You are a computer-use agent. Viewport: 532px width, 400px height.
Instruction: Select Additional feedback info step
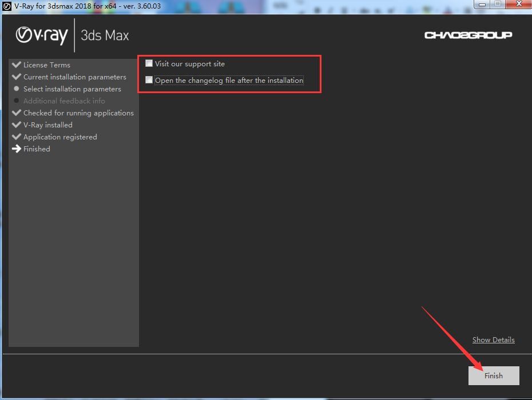64,101
